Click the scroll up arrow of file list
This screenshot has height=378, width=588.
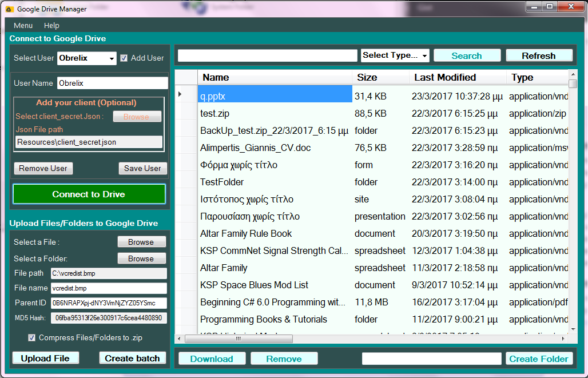[x=573, y=74]
